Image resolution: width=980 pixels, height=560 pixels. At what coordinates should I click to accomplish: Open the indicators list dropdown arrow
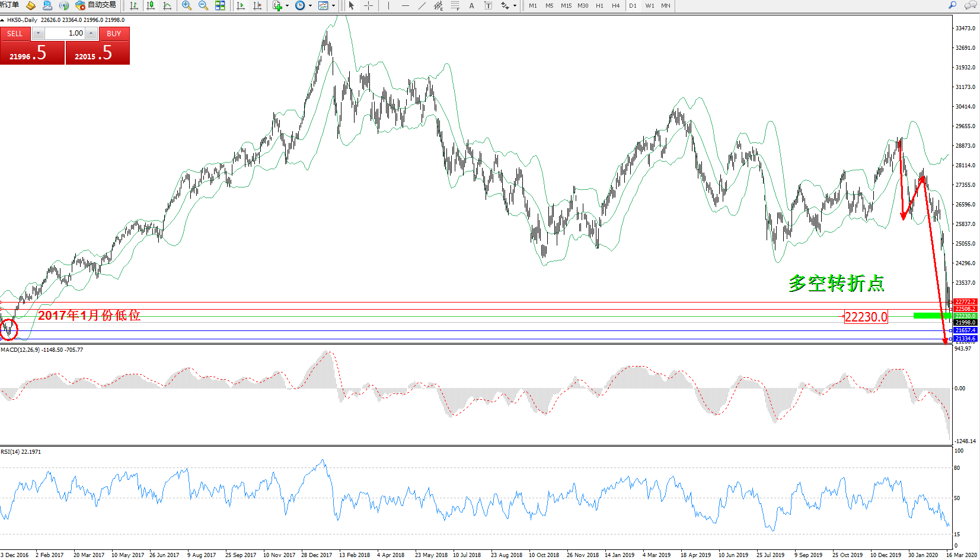[x=288, y=6]
